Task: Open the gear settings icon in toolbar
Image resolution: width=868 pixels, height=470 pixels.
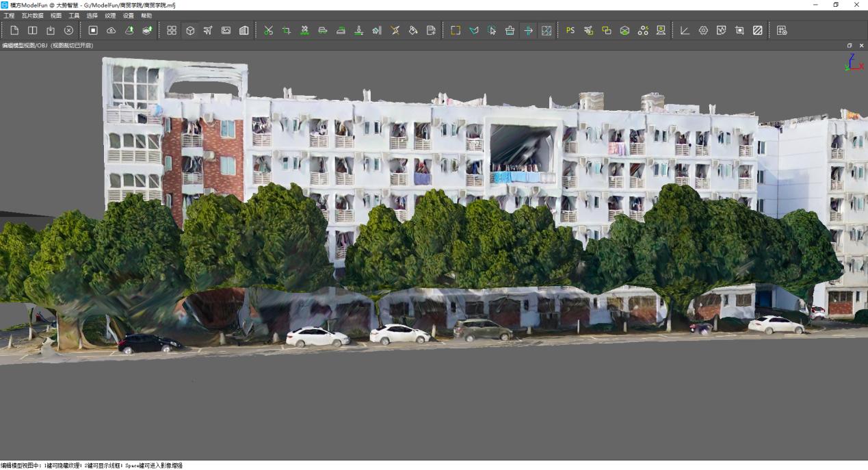Action: (703, 30)
